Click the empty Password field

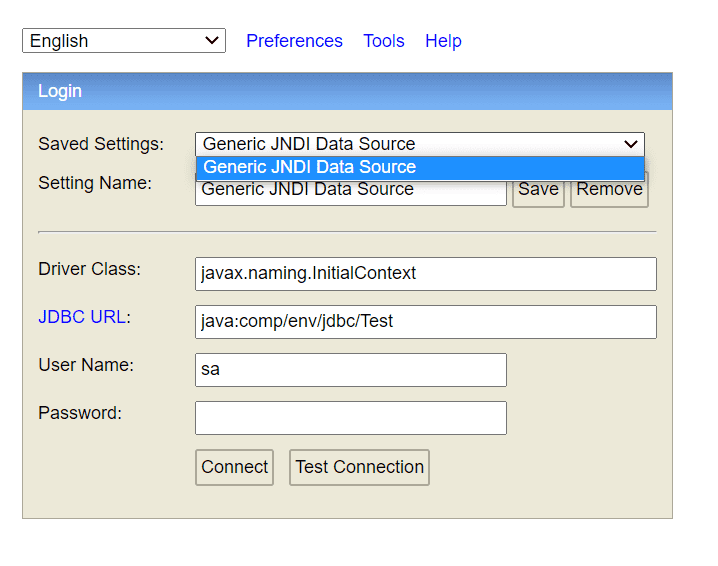click(350, 417)
